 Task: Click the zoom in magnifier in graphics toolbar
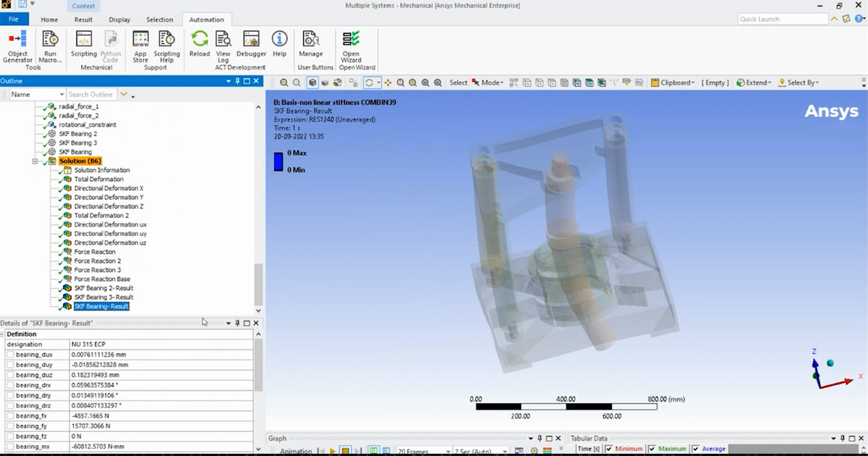(284, 83)
